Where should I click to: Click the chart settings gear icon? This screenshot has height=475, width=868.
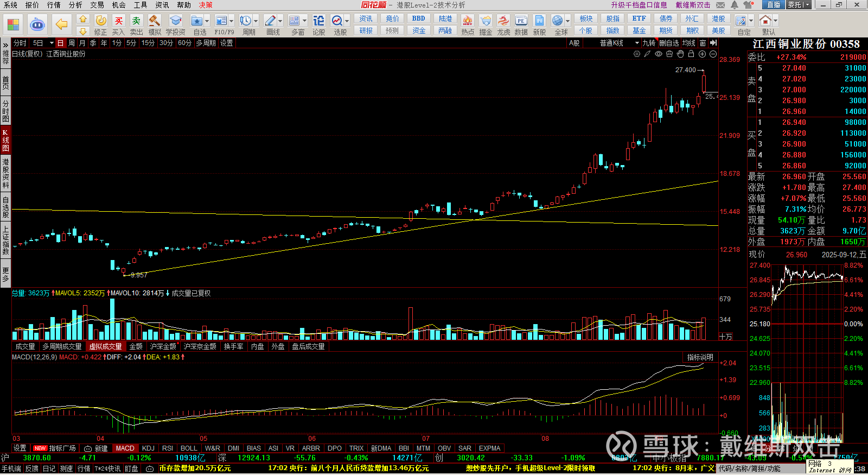tap(637, 54)
